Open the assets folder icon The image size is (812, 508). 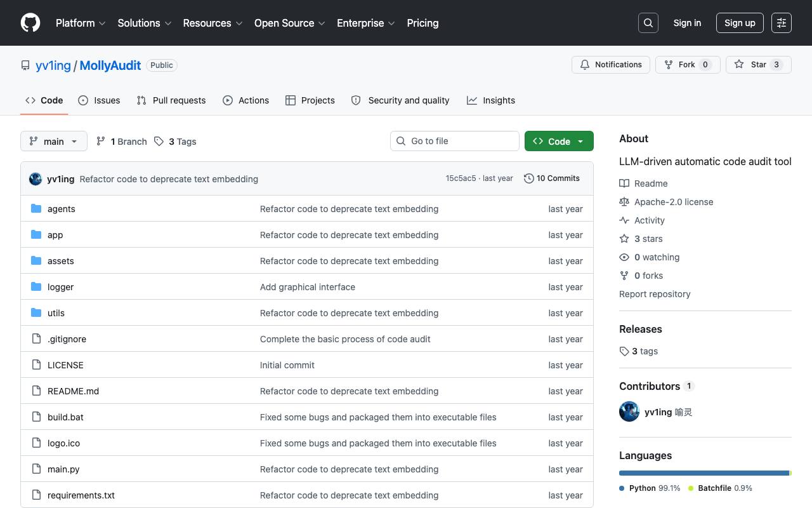click(36, 261)
